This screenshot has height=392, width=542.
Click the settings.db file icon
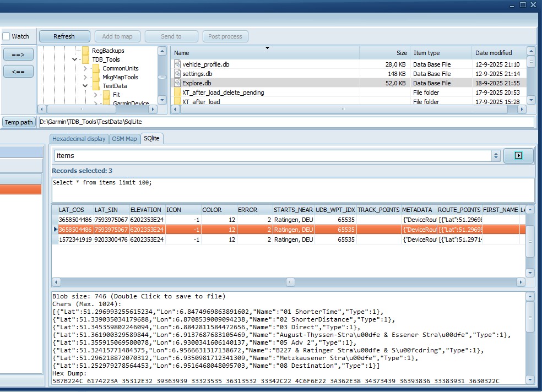[177, 74]
